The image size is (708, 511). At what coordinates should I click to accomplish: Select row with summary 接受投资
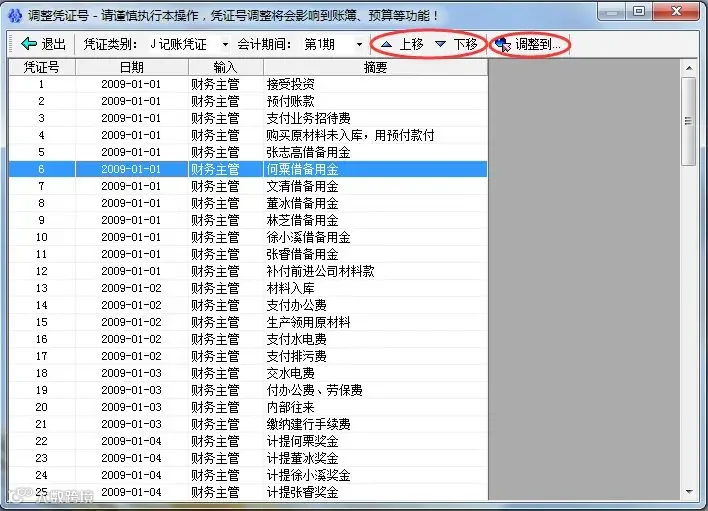(x=248, y=84)
